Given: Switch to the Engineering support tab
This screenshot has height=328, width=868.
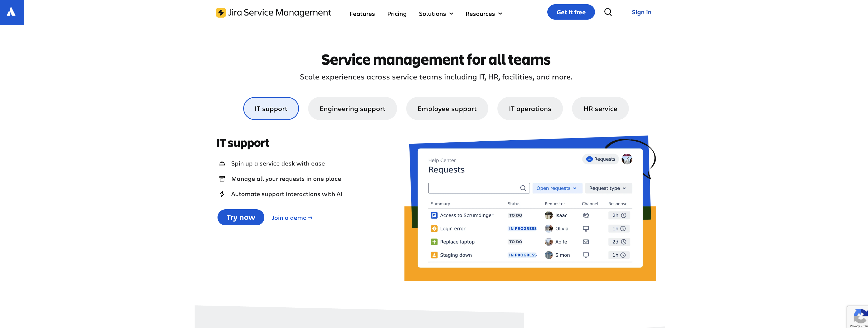Looking at the screenshot, I should coord(352,108).
